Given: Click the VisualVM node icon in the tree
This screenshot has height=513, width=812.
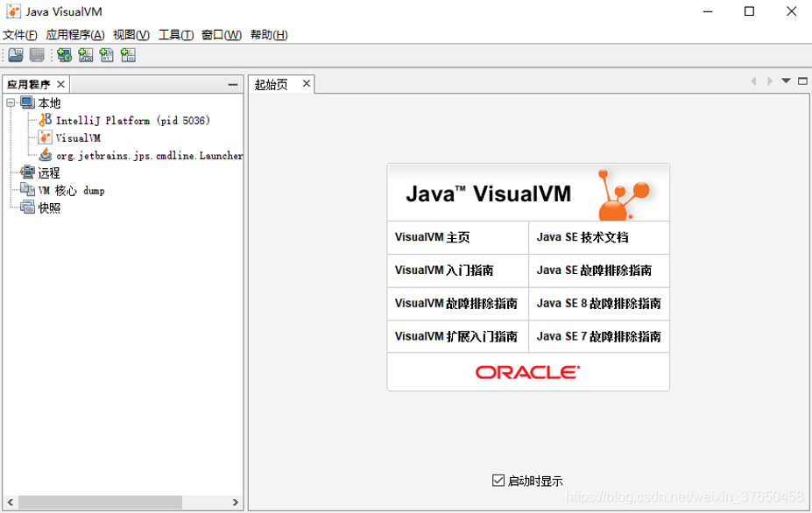Looking at the screenshot, I should point(46,137).
